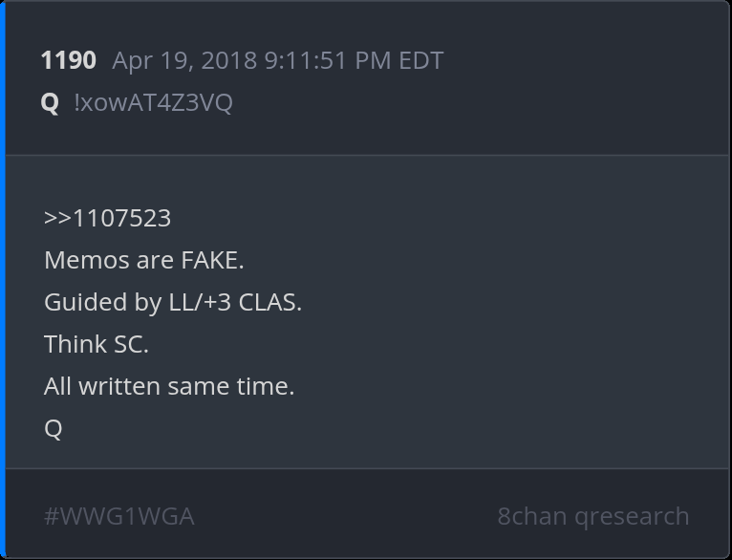Click the tripcode !xowAT4Z3VQ

(x=153, y=102)
